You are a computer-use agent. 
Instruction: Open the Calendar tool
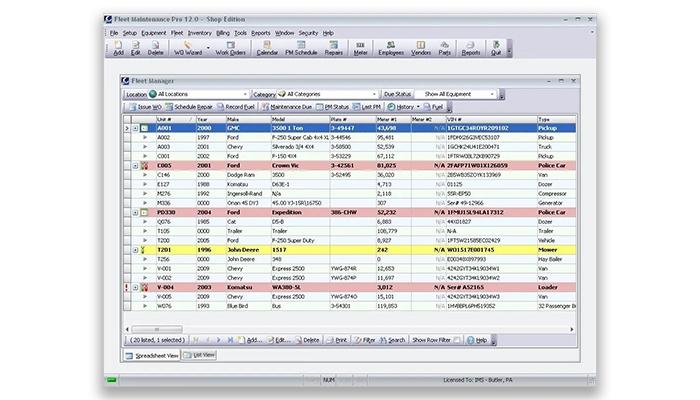267,48
